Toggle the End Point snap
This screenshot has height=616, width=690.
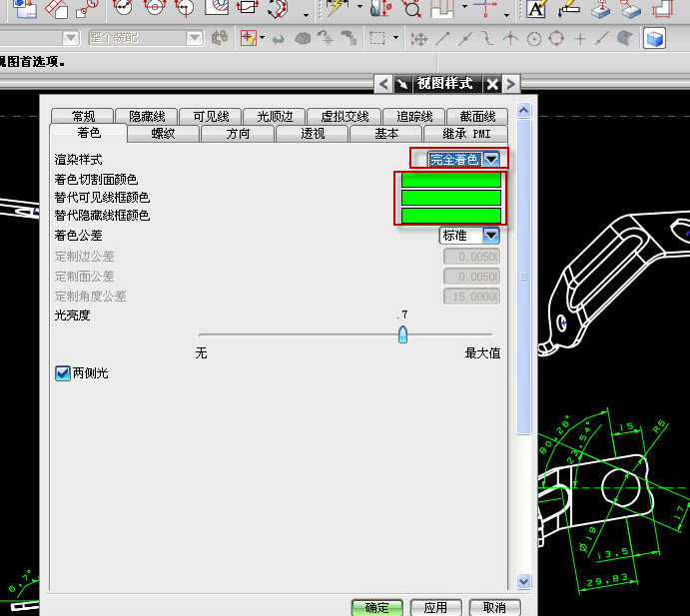click(442, 39)
